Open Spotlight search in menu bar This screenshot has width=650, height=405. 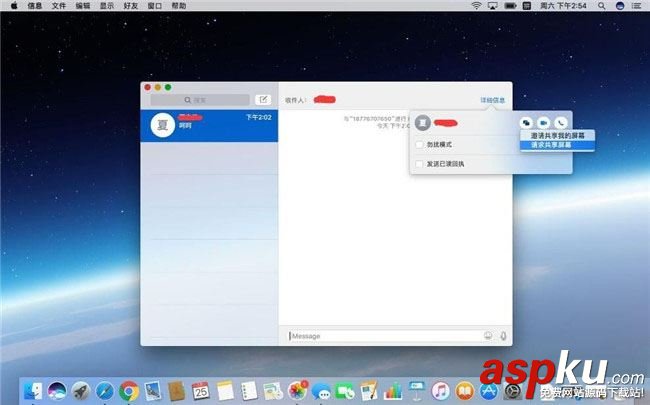[x=601, y=6]
